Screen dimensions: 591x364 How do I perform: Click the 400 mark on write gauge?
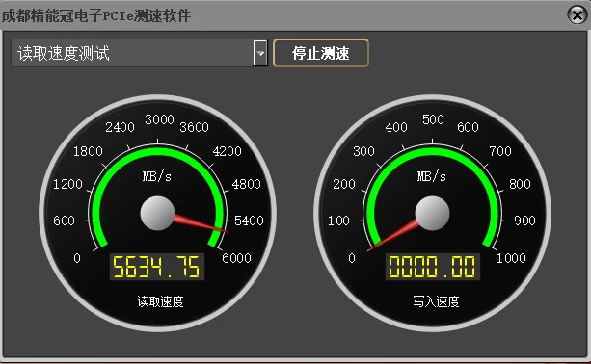396,127
